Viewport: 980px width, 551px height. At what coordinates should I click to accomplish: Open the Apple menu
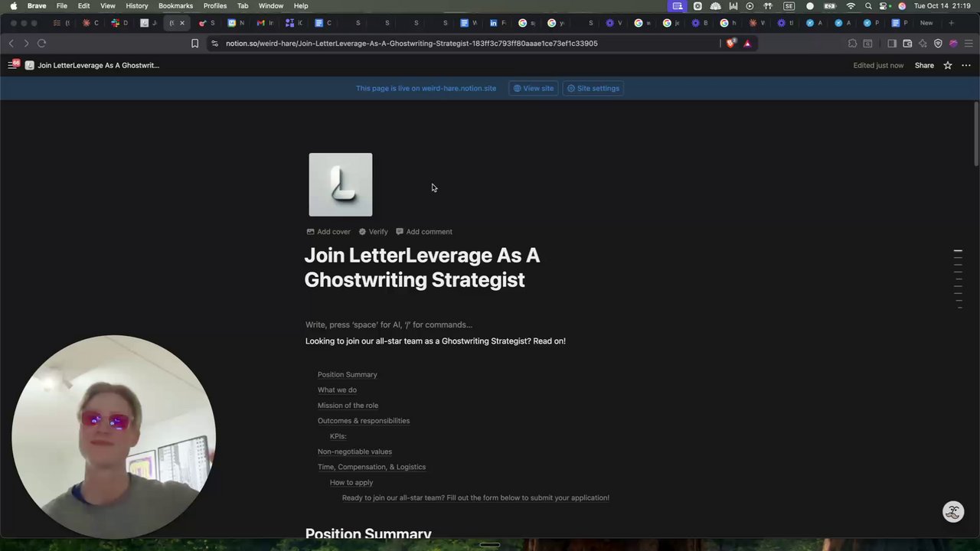click(14, 6)
